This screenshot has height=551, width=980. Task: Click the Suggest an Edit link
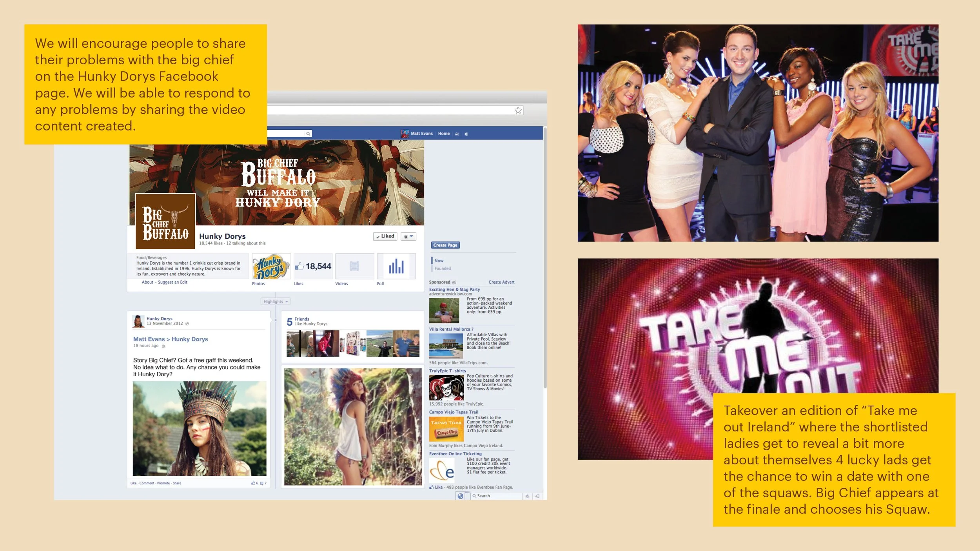tap(172, 282)
